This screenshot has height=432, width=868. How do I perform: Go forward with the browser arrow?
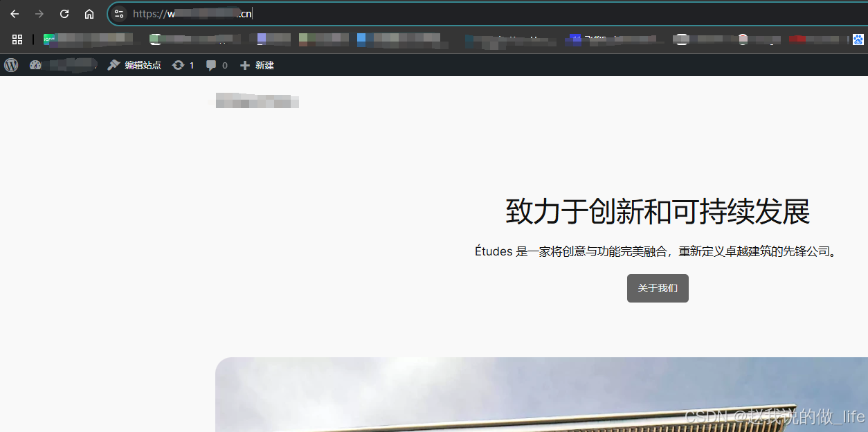(39, 14)
